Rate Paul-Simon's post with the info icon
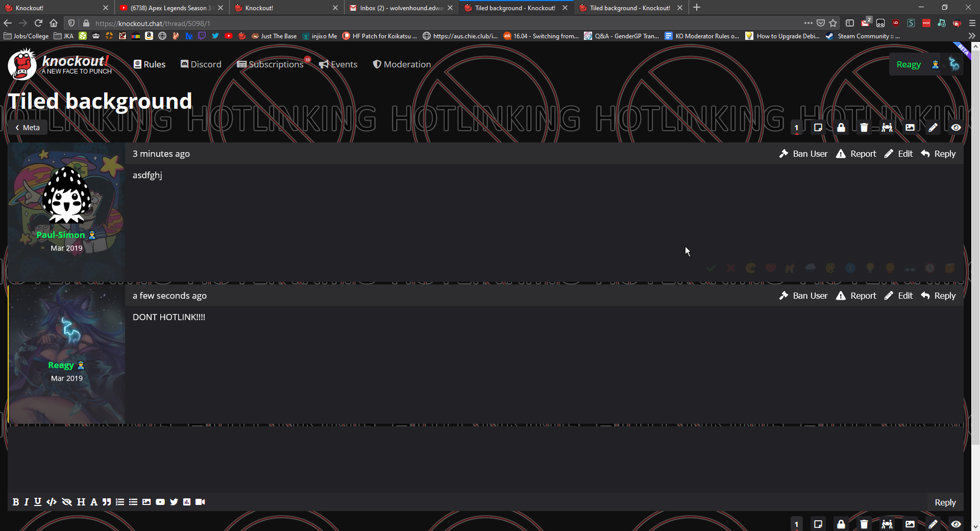 pyautogui.click(x=850, y=268)
